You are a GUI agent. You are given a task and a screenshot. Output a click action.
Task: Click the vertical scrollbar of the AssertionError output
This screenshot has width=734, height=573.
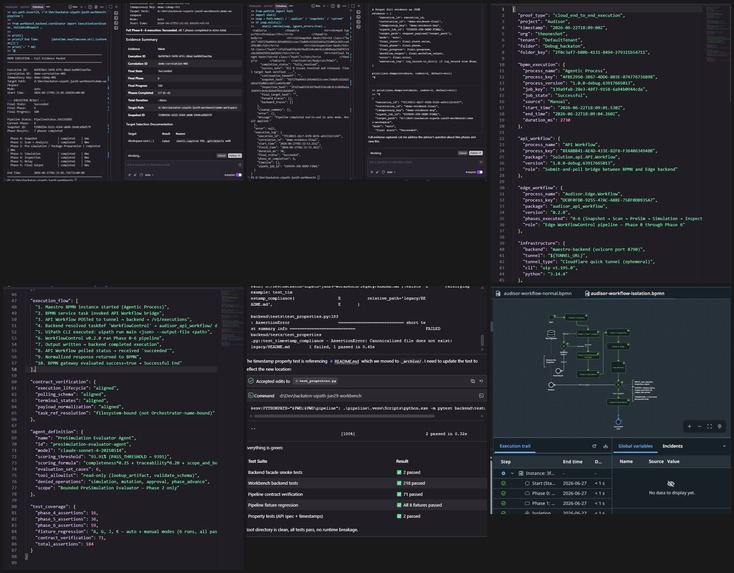482,340
